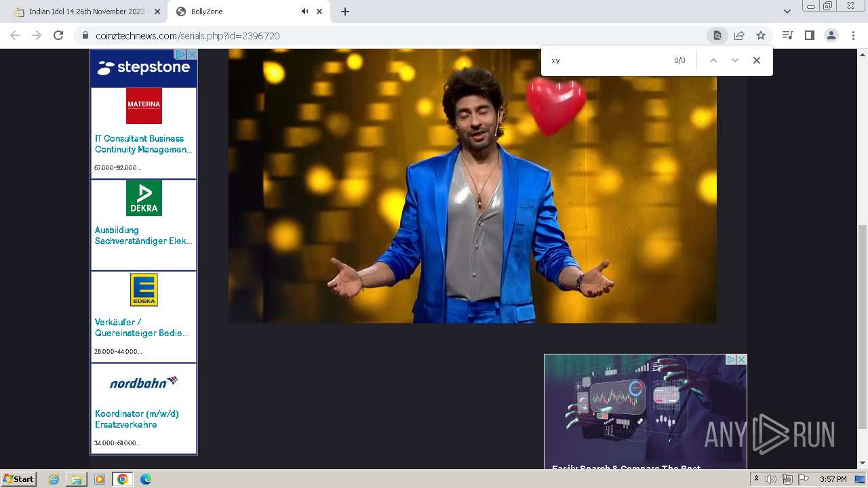Toggle the browser side panel
The height and width of the screenshot is (488, 868).
809,35
